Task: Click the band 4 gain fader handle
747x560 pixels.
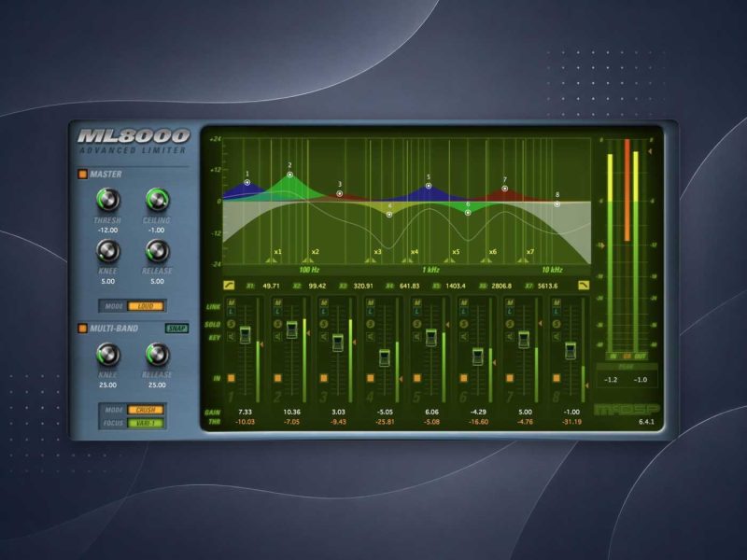Action: point(385,357)
